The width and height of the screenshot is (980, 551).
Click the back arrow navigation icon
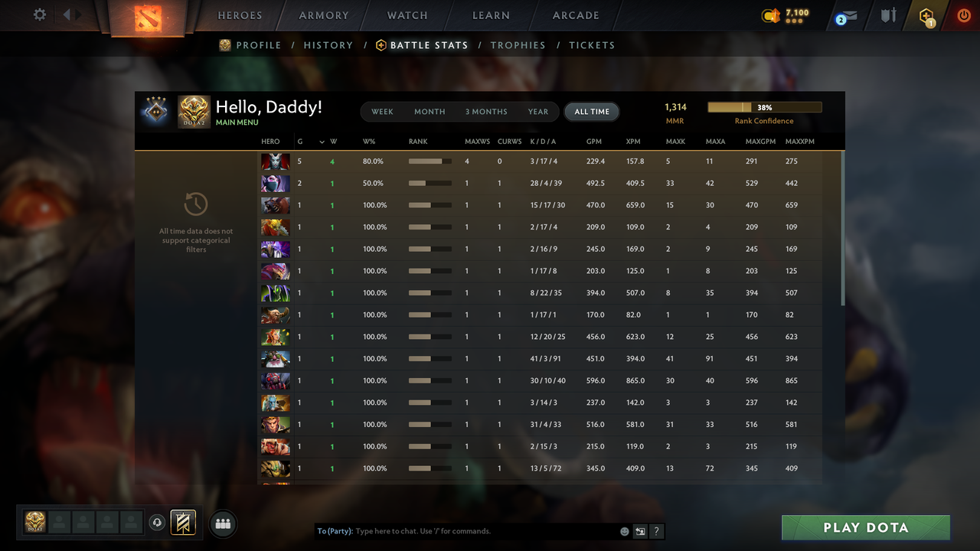tap(67, 15)
